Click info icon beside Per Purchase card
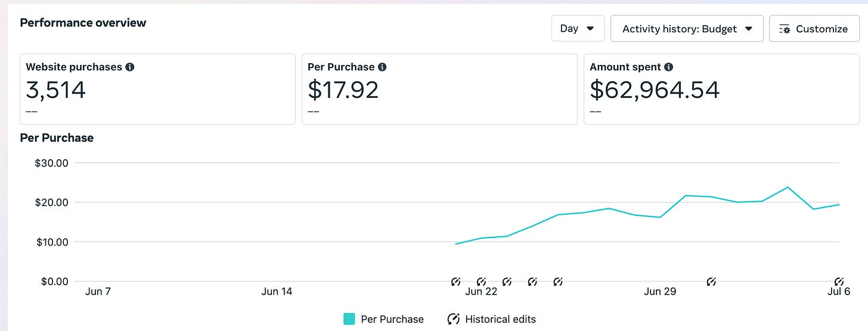The width and height of the screenshot is (868, 331). click(x=382, y=67)
